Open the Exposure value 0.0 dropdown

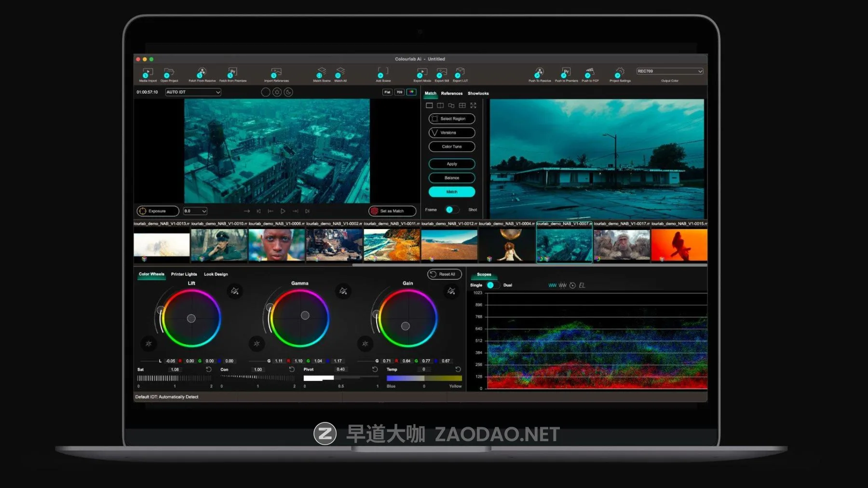click(x=195, y=211)
